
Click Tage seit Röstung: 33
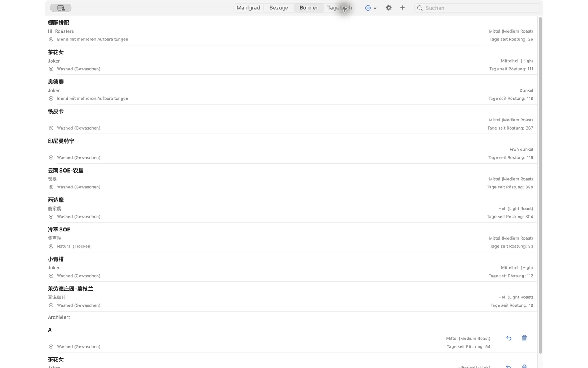click(512, 247)
